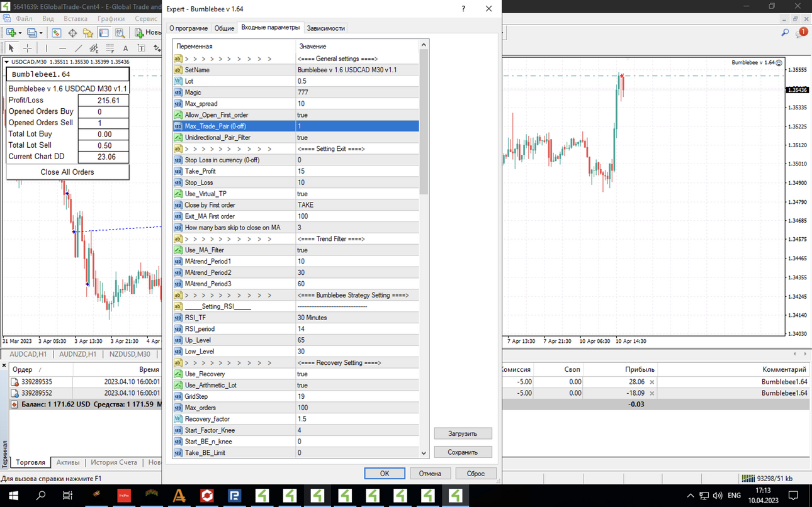Viewport: 812px width, 507px height.
Task: Click the parameters list scrollbar thumb
Action: point(424,122)
